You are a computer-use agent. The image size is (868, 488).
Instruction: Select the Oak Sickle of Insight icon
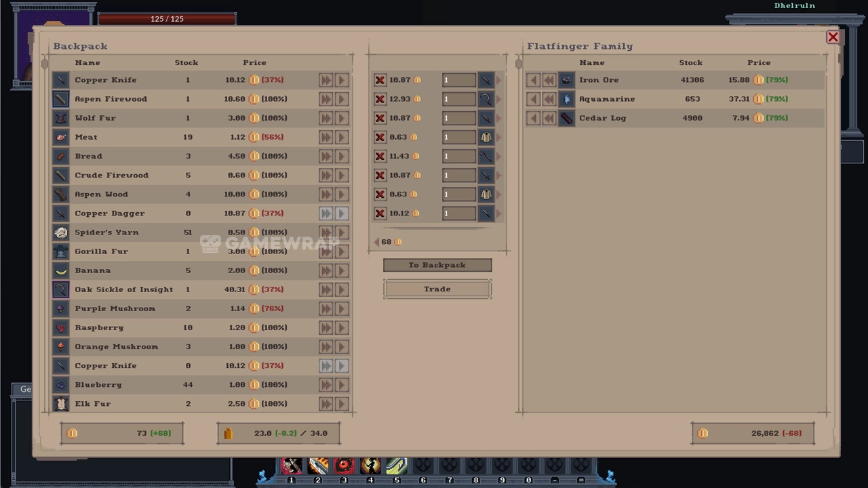click(61, 289)
